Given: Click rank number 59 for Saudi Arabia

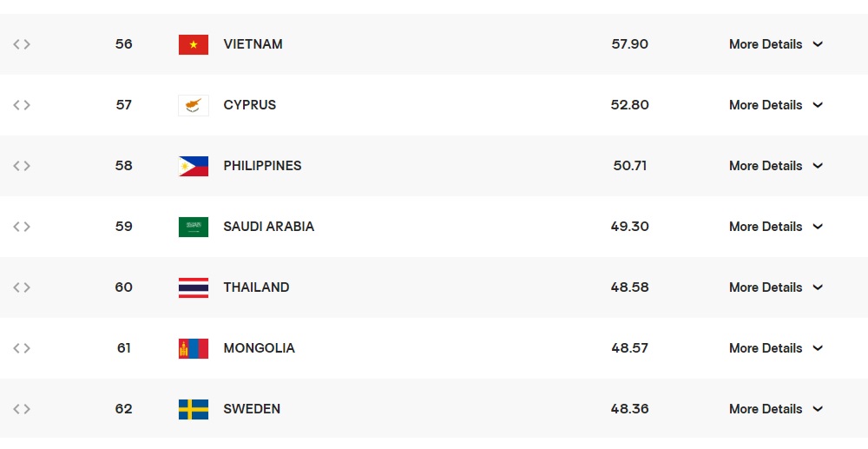Looking at the screenshot, I should [123, 227].
